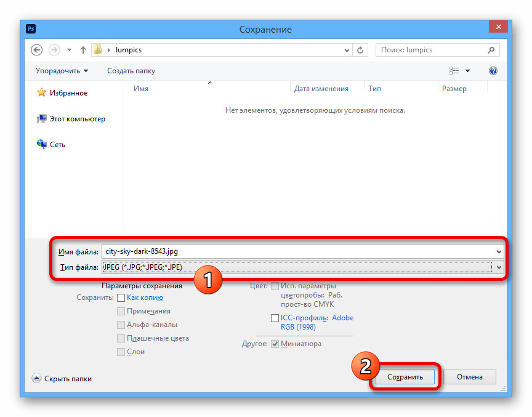This screenshot has height=417, width=532.
Task: Click Создать папку to create a new folder
Action: pos(131,71)
